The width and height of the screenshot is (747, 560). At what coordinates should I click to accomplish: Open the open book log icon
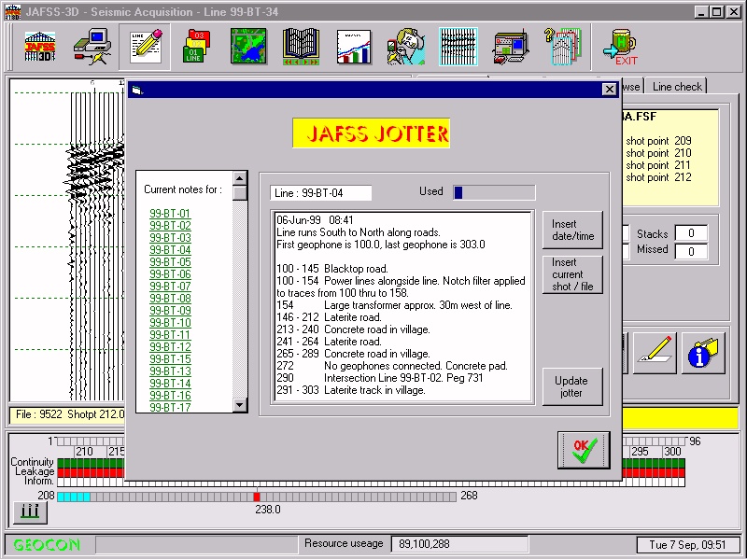[x=301, y=46]
